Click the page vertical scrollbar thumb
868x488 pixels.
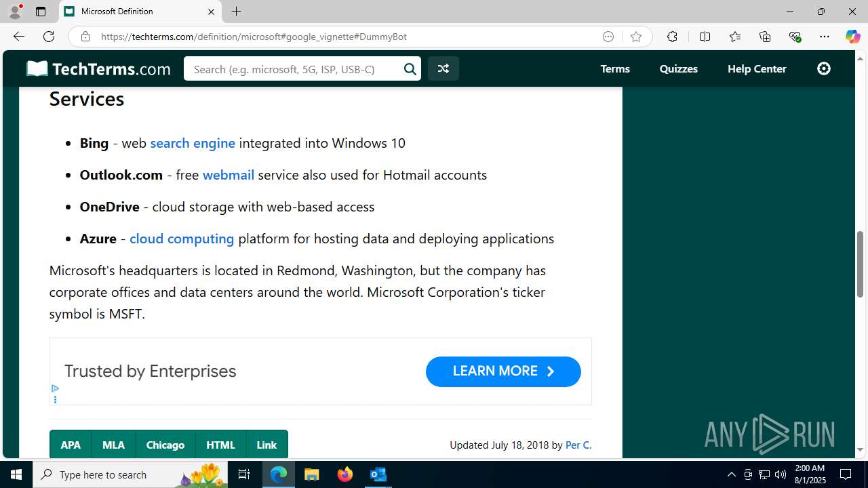point(860,264)
